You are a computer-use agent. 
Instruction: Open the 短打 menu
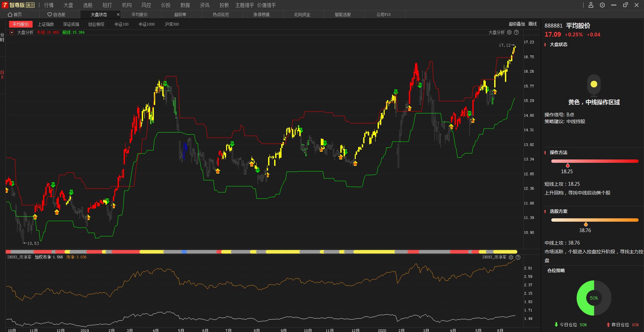[x=108, y=5]
